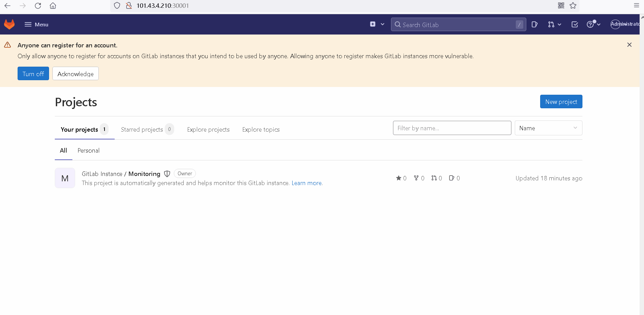
Task: Click the insecure connection lock icon
Action: (129, 5)
